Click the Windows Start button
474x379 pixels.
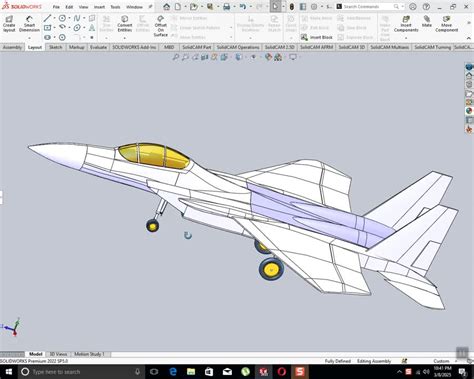click(9, 372)
